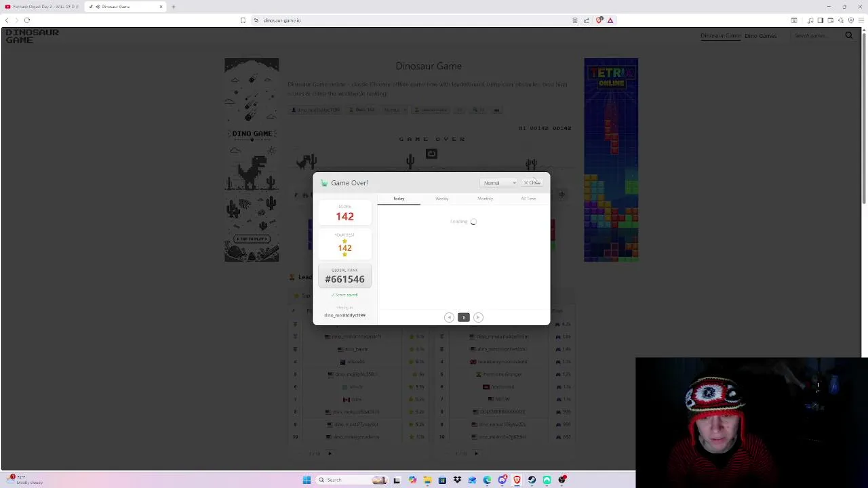Open the browser hamburger menu
868x488 pixels.
861,20
